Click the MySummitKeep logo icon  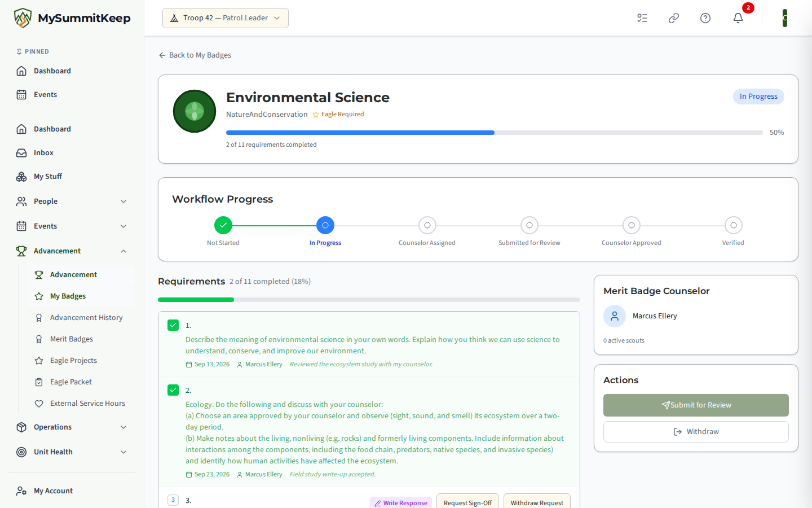point(23,18)
